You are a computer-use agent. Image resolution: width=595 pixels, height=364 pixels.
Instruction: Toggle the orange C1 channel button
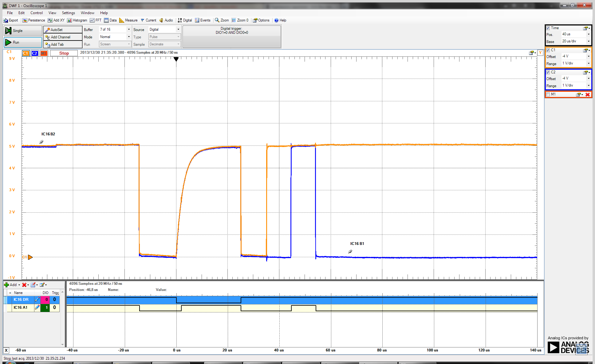click(26, 53)
